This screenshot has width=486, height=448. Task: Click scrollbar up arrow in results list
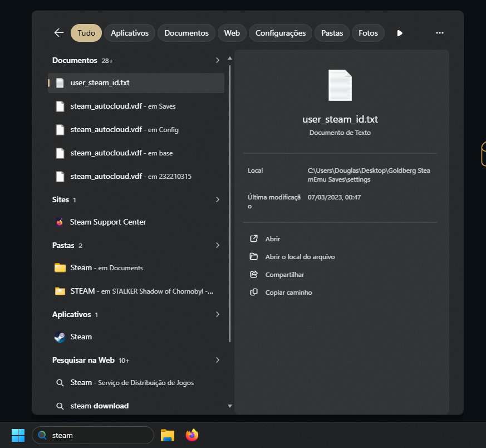point(230,58)
